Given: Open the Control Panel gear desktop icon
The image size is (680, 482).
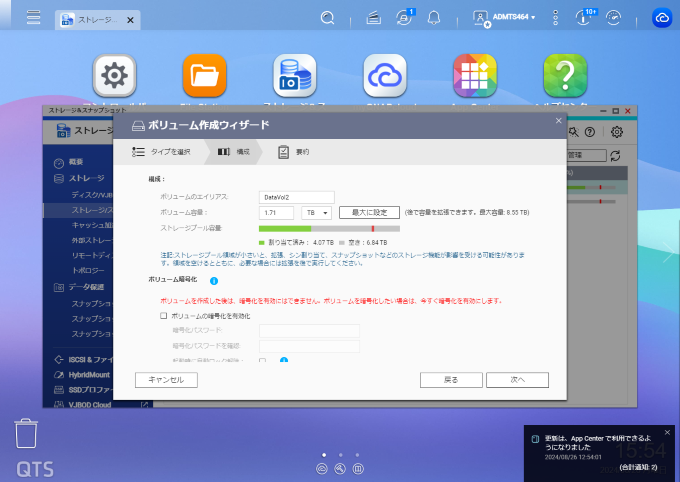Looking at the screenshot, I should pyautogui.click(x=114, y=76).
